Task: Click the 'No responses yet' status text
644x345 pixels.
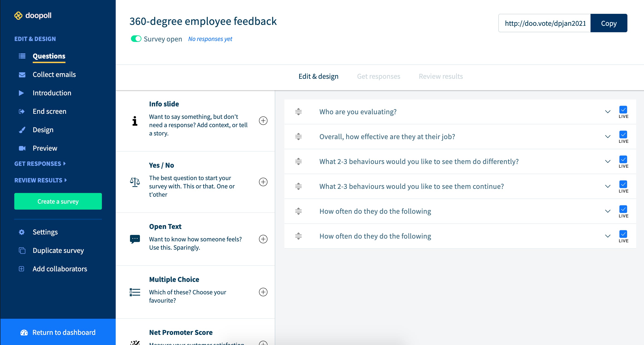Action: 210,39
